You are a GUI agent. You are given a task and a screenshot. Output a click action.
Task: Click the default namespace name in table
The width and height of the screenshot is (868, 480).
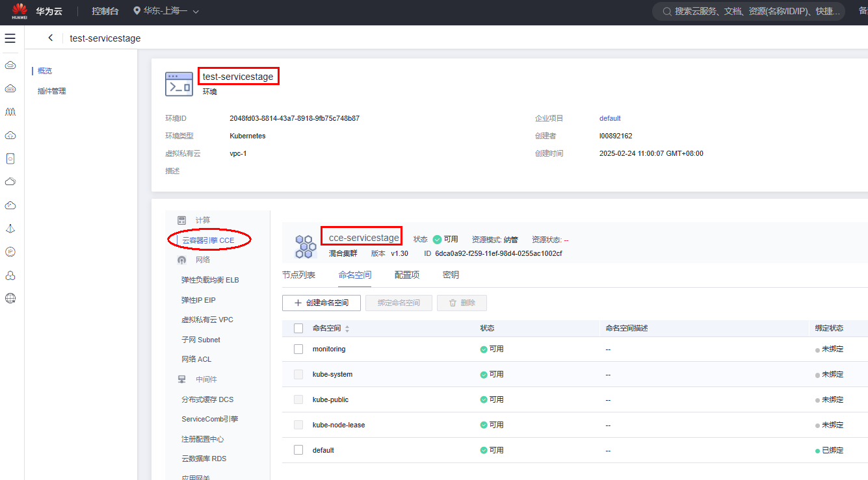pos(323,450)
